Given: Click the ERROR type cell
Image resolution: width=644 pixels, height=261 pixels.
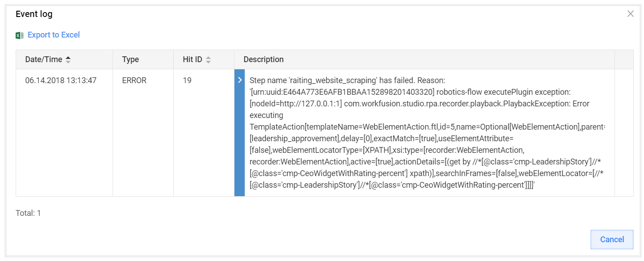Looking at the screenshot, I should click(134, 80).
